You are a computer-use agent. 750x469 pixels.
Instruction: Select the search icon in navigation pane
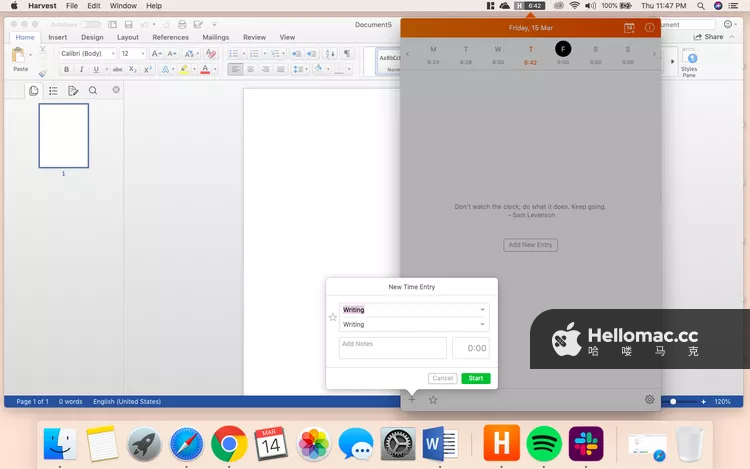93,90
